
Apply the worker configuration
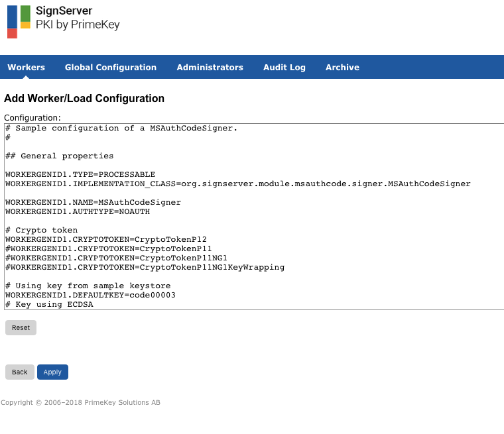52,372
